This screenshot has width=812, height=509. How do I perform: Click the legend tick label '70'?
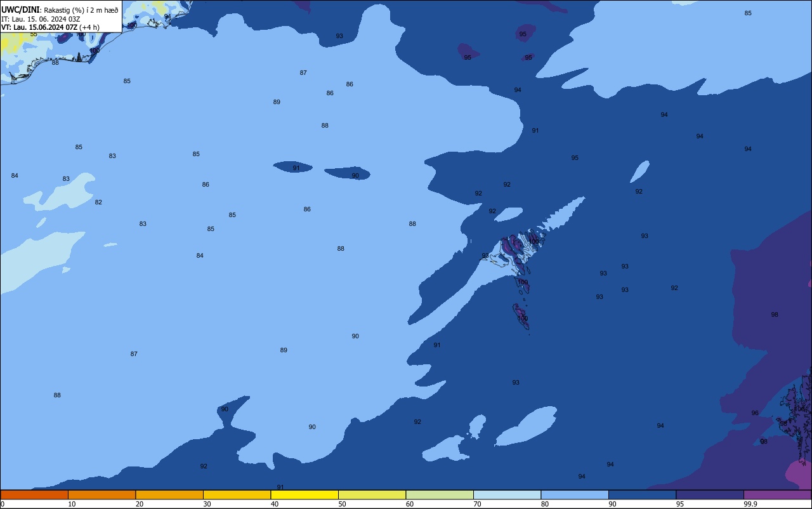point(477,504)
